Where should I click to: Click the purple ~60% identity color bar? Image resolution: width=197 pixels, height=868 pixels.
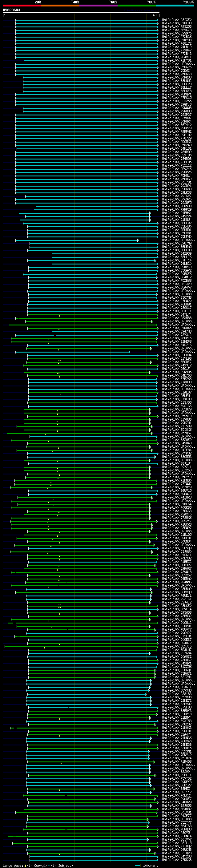click(x=99, y=6)
